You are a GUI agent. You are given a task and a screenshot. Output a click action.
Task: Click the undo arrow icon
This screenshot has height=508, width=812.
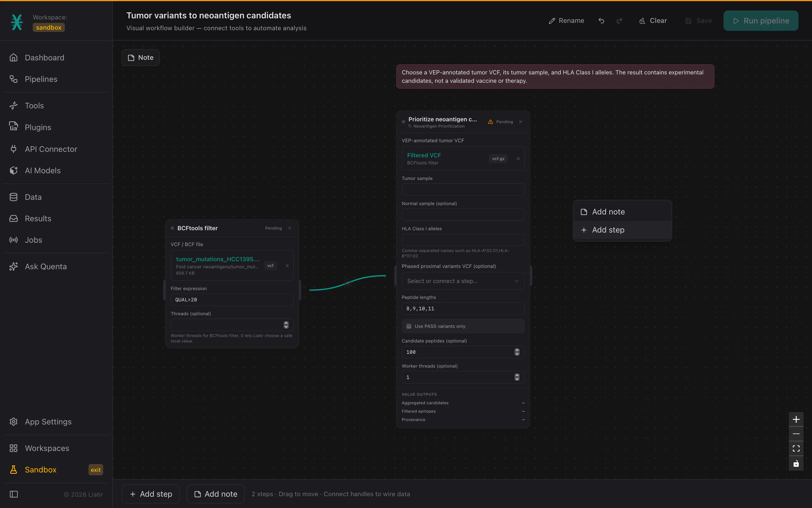[601, 21]
